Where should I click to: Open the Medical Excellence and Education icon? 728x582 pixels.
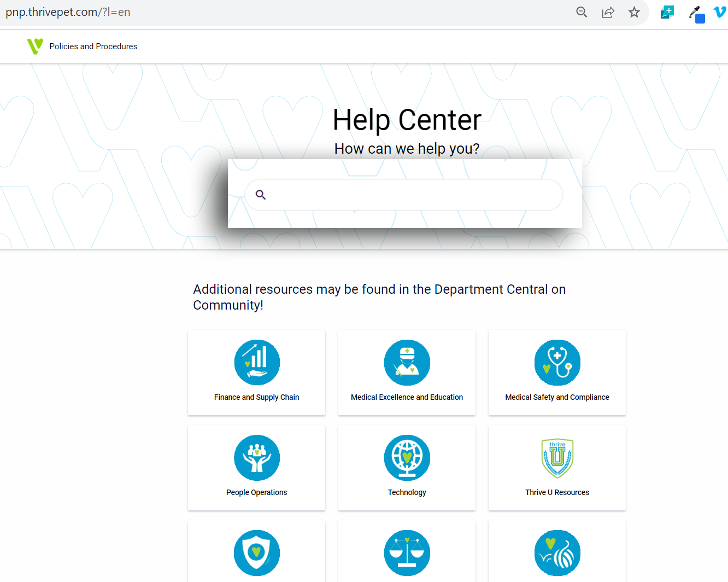(407, 363)
